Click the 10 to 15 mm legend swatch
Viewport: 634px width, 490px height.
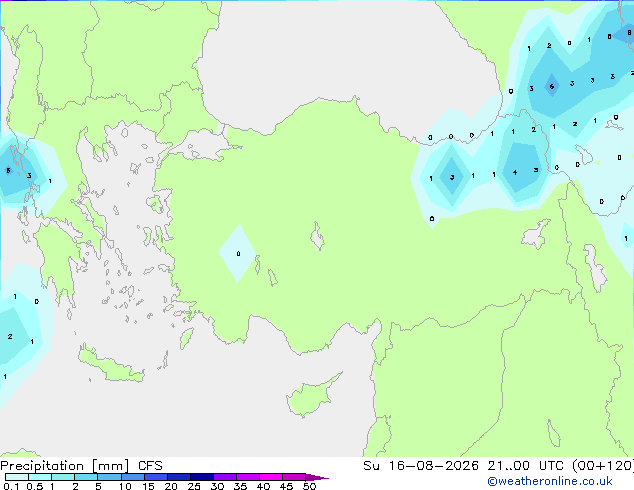coord(132,477)
